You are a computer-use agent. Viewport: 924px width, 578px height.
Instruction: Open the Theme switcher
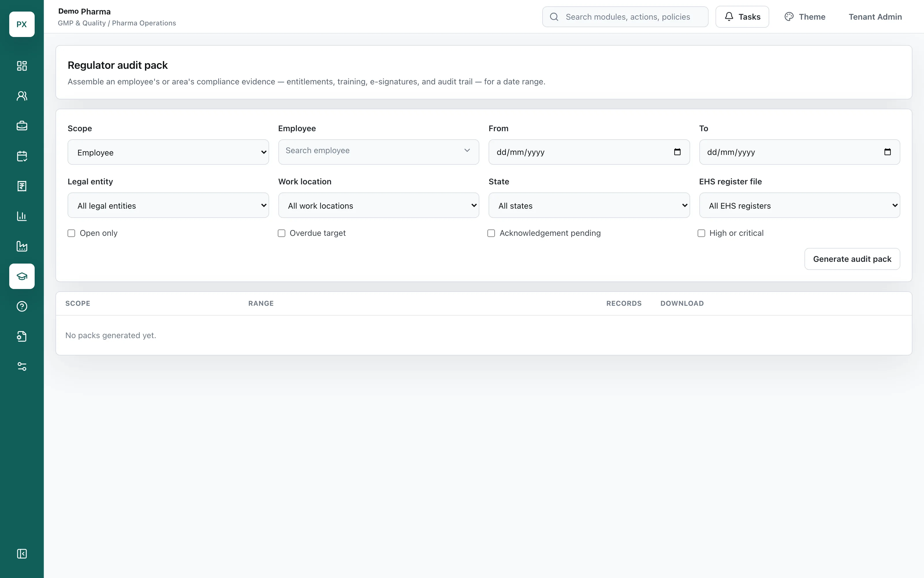[804, 17]
